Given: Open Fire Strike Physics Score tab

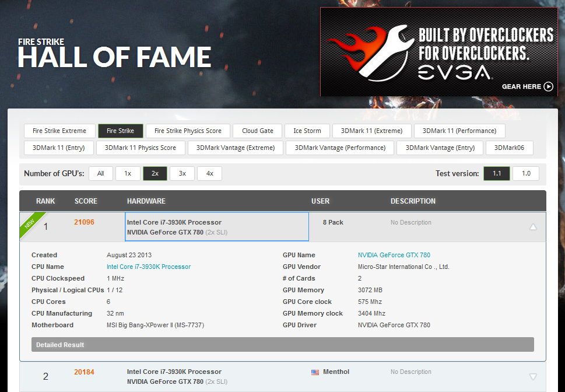Looking at the screenshot, I should pyautogui.click(x=188, y=131).
